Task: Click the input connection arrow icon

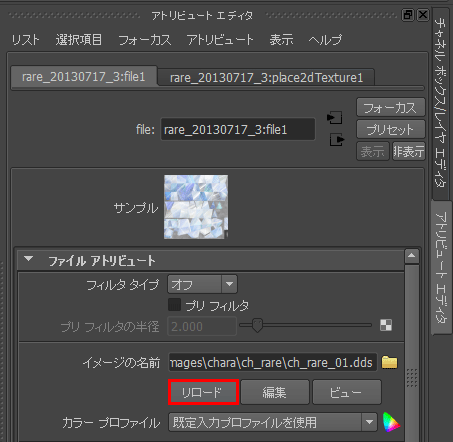Action: (x=335, y=117)
